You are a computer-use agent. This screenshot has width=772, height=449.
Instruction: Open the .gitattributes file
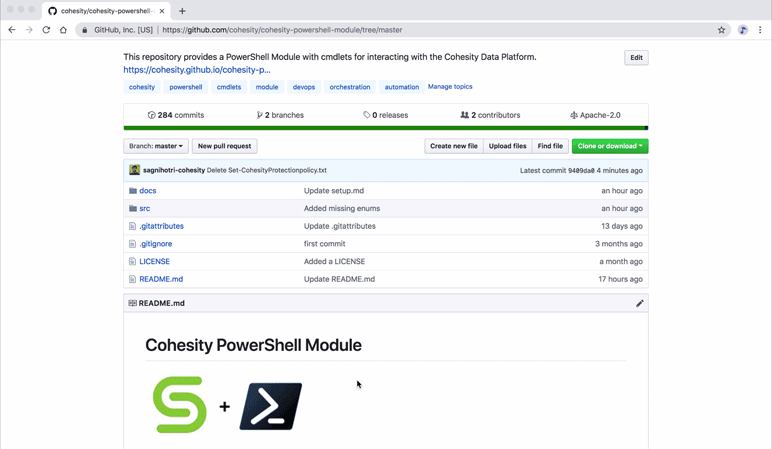click(x=161, y=226)
